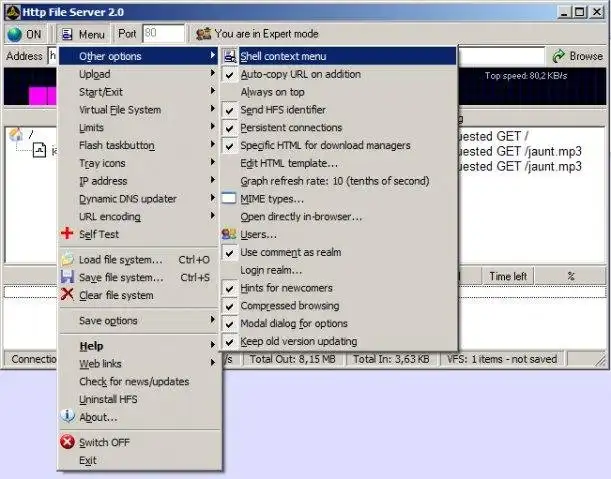Select Check for news/updates

click(x=139, y=382)
